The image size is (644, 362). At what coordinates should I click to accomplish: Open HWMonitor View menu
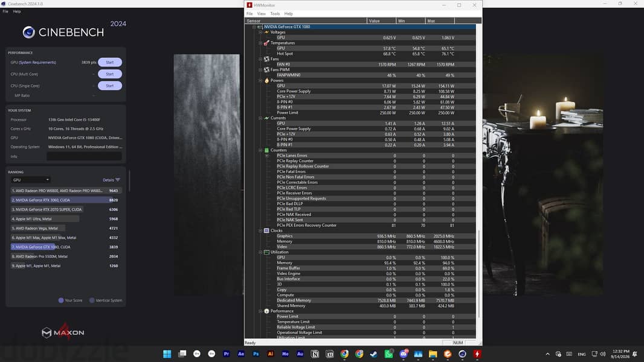(261, 13)
